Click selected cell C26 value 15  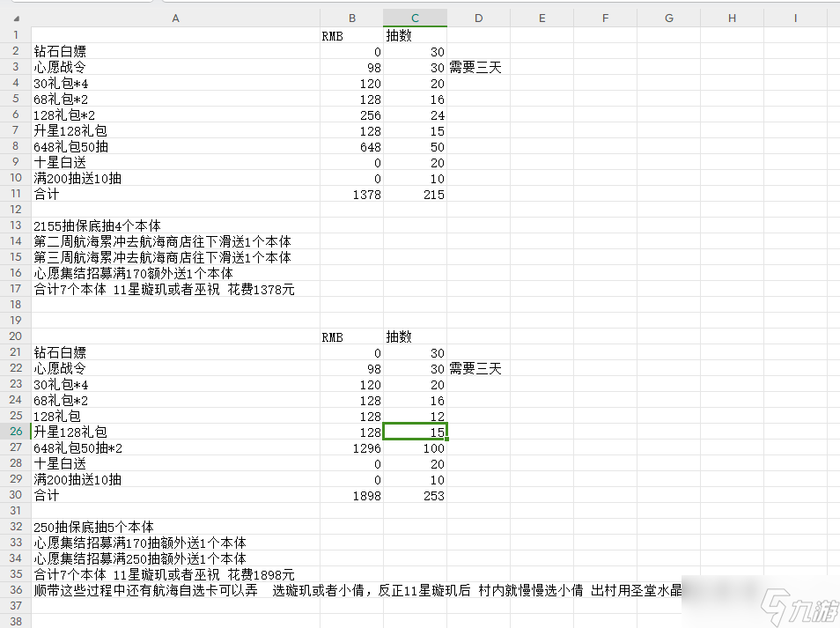pos(416,432)
